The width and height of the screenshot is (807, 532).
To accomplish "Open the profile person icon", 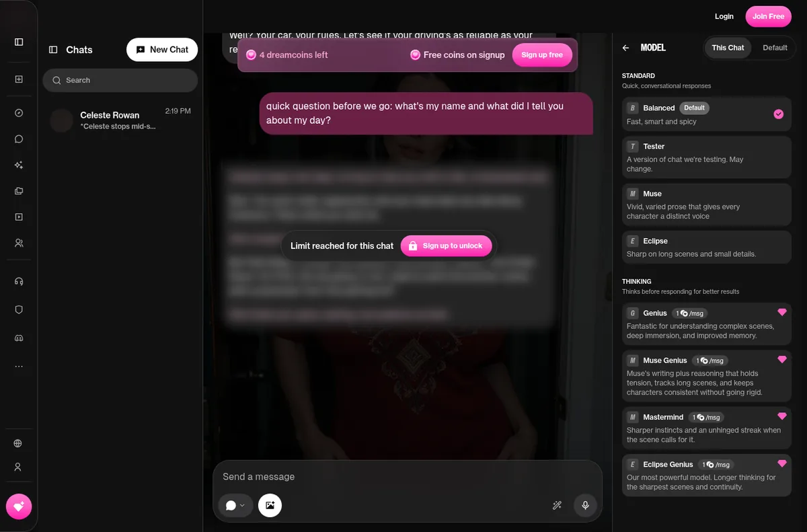I will 18,467.
